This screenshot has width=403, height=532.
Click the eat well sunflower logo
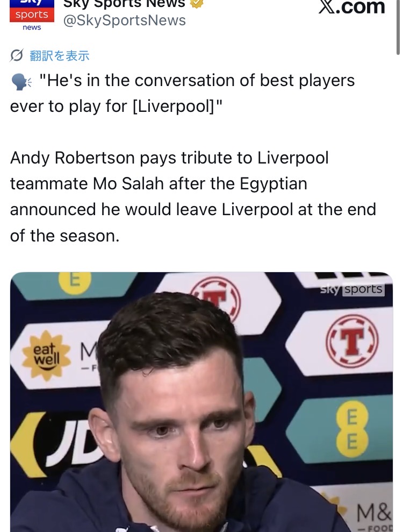point(46,354)
